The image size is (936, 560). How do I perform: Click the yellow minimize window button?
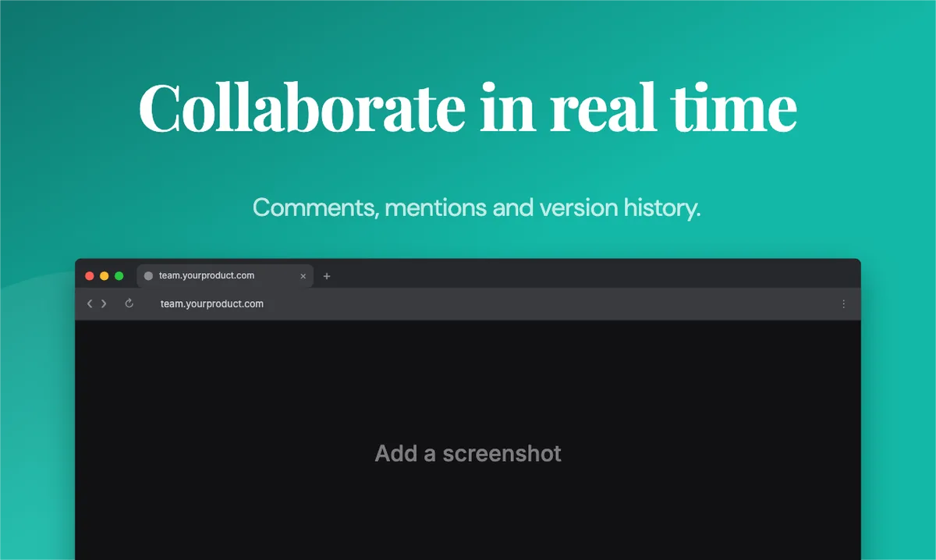tap(104, 276)
